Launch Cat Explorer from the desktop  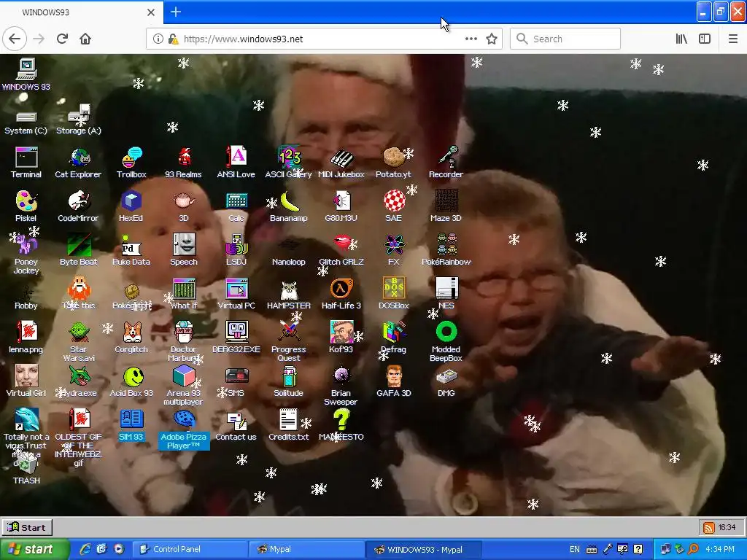[78, 163]
